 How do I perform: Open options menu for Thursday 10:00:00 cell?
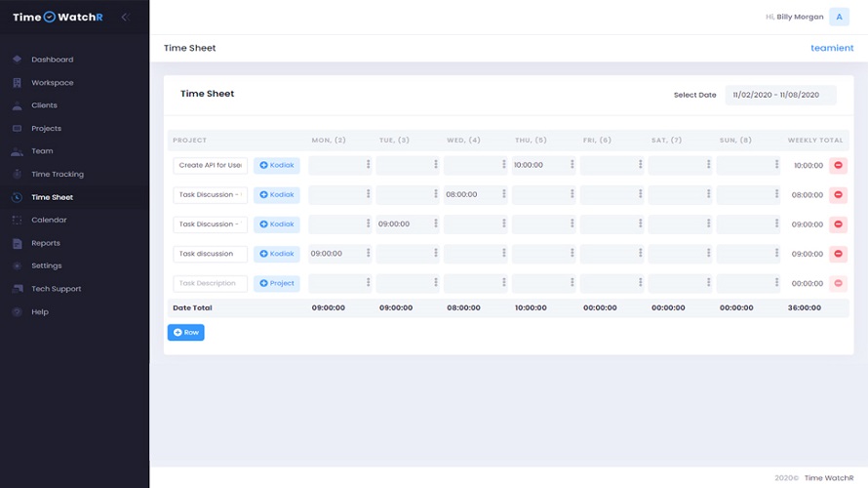click(572, 166)
